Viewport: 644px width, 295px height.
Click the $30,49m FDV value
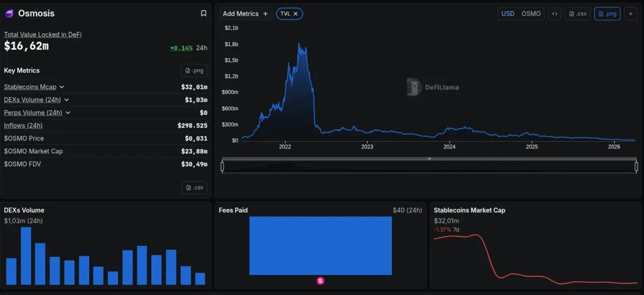pos(194,164)
